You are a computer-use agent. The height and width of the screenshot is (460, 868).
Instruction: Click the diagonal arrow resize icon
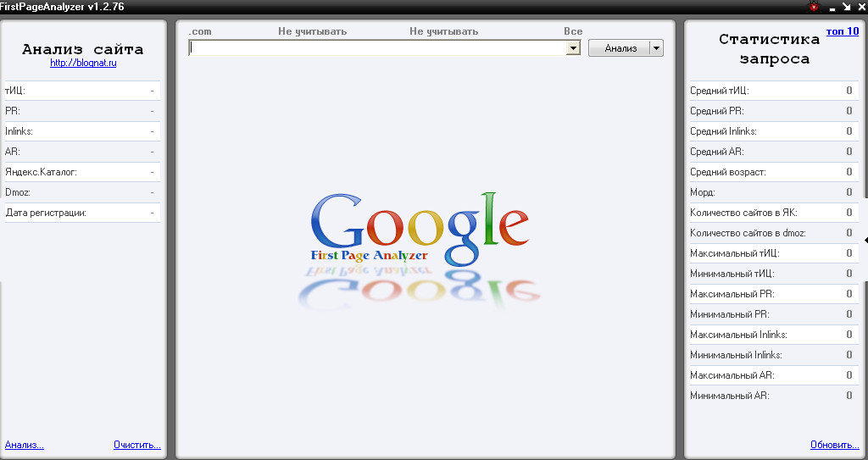pos(846,6)
